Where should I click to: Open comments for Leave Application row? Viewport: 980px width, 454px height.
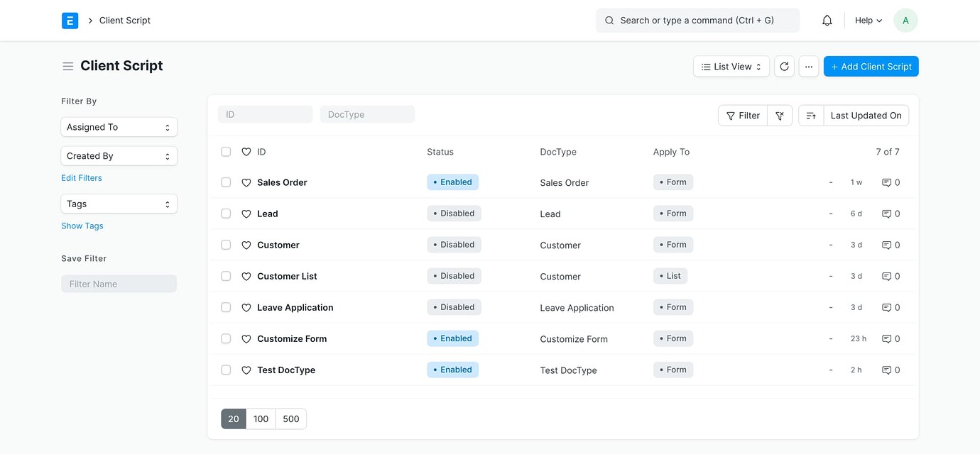891,307
